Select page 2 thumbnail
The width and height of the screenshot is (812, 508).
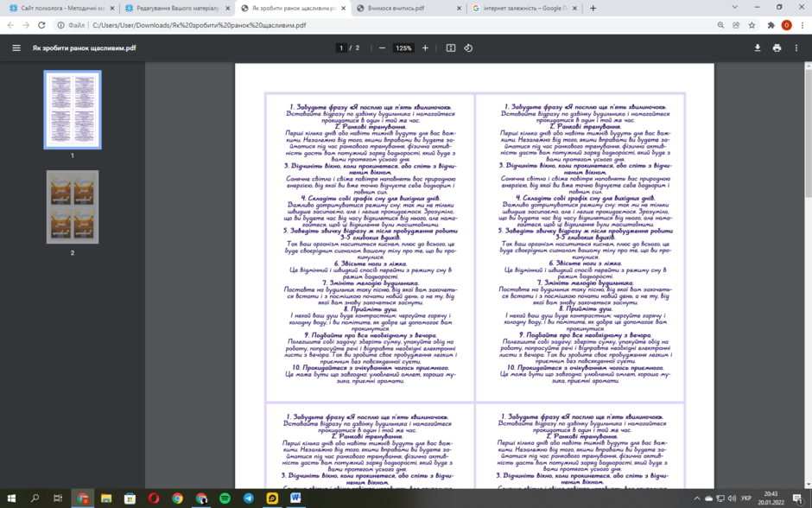pyautogui.click(x=73, y=207)
